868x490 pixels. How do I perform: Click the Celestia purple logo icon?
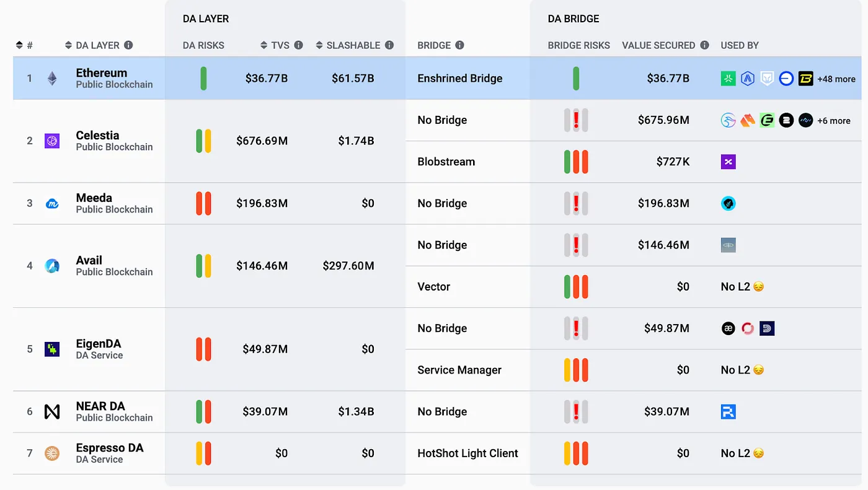point(52,141)
